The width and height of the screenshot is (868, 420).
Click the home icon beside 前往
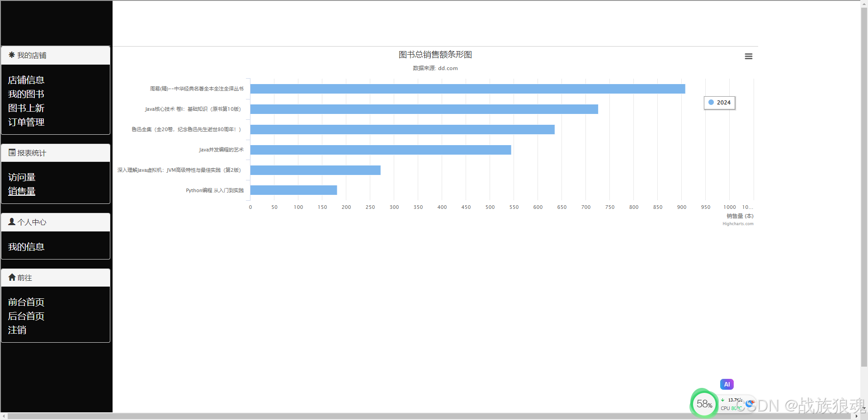(12, 277)
